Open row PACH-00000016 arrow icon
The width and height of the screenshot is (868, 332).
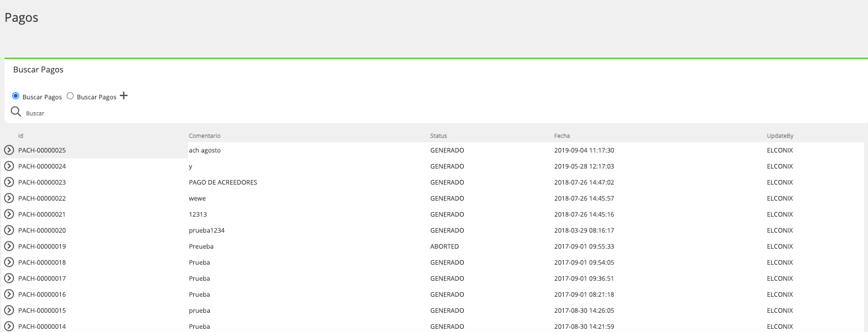[9, 294]
